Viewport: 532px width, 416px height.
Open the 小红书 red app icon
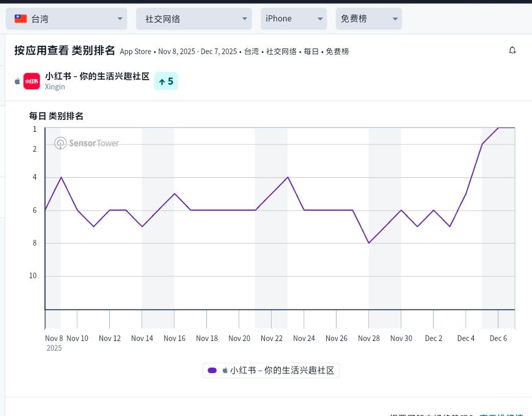tap(31, 81)
